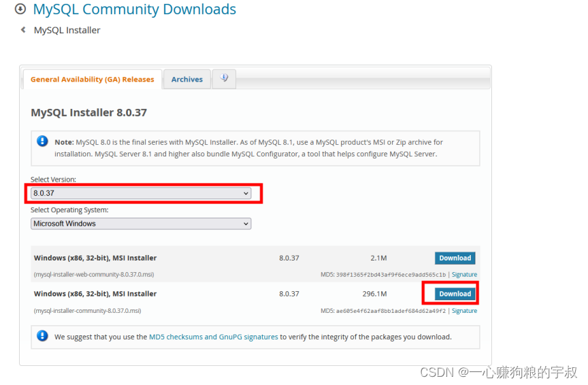Open the MySQL Community Downloads heading link
This screenshot has height=385, width=588.
[135, 9]
